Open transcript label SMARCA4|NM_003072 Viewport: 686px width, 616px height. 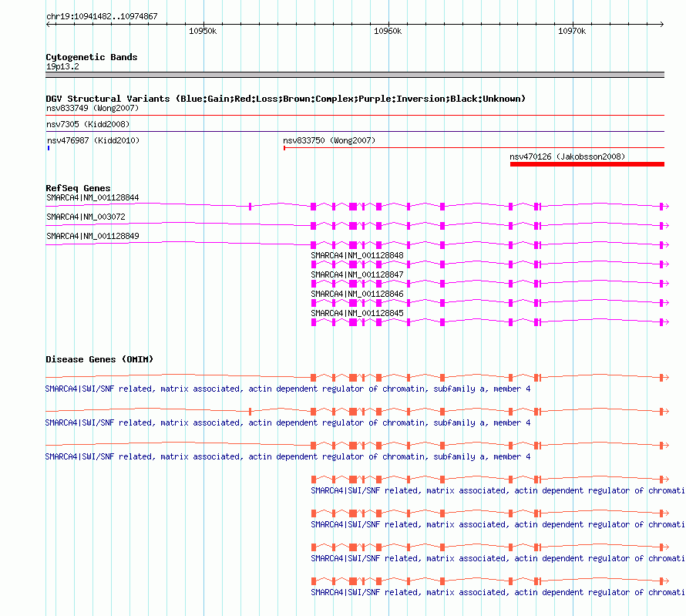click(x=86, y=217)
